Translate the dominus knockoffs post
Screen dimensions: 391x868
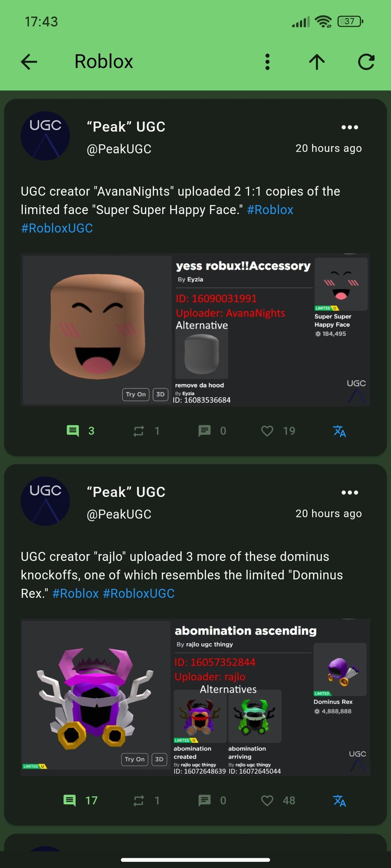[x=339, y=801]
